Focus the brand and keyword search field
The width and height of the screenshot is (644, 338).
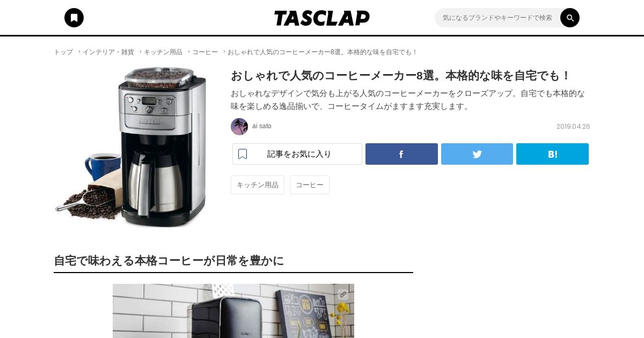point(497,18)
